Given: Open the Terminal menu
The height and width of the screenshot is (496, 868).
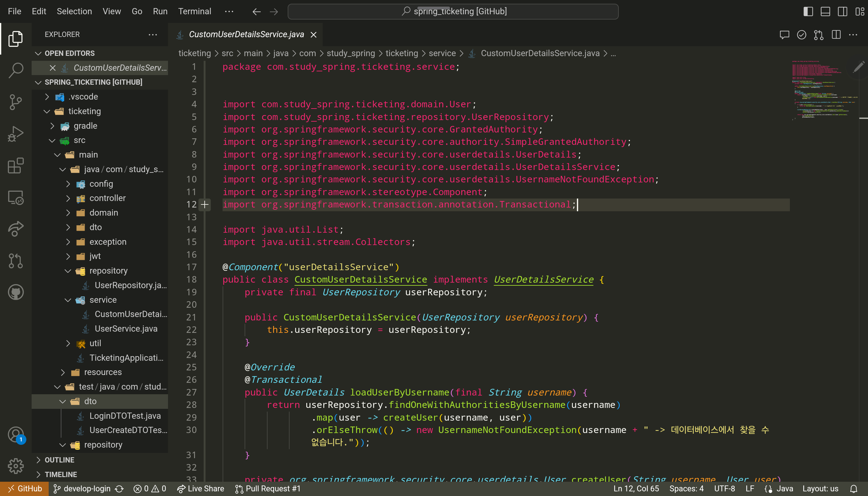Looking at the screenshot, I should click(194, 11).
